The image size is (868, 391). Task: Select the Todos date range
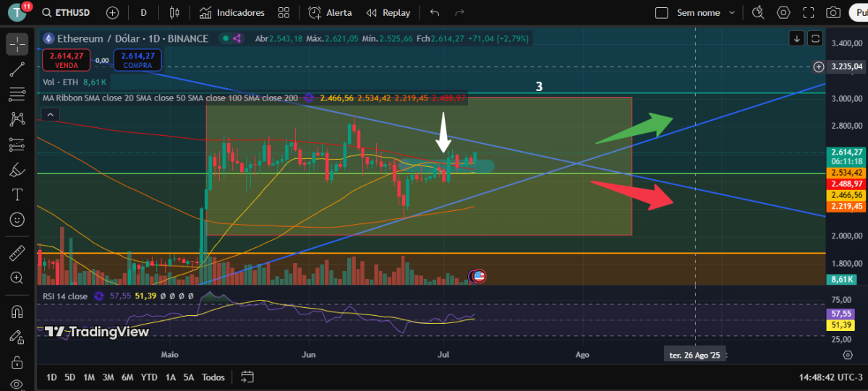pos(213,377)
